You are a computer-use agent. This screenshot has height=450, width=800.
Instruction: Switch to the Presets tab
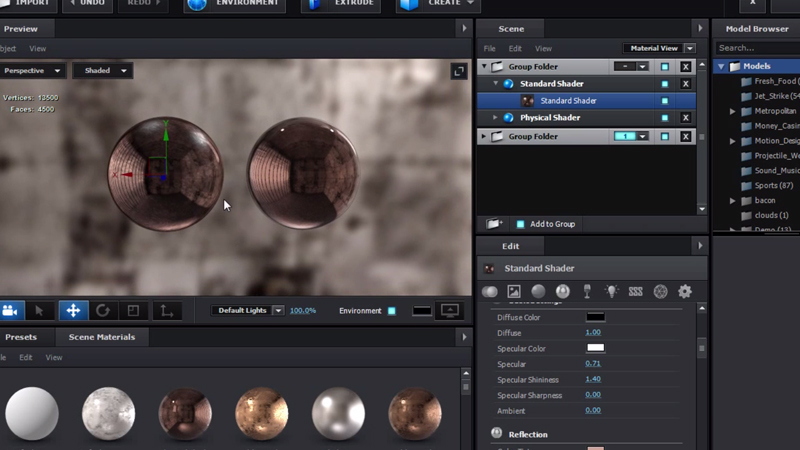click(x=21, y=337)
